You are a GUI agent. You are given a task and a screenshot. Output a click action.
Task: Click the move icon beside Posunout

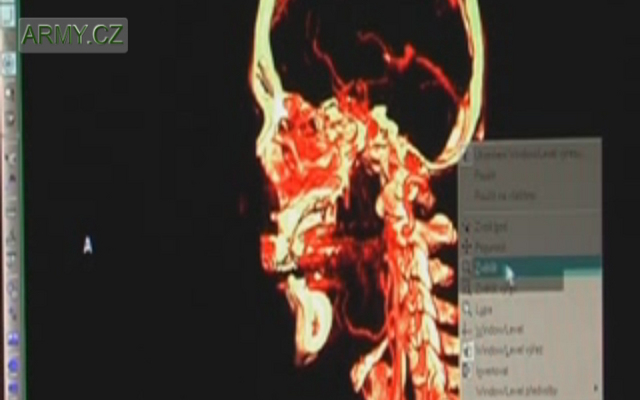pyautogui.click(x=467, y=246)
